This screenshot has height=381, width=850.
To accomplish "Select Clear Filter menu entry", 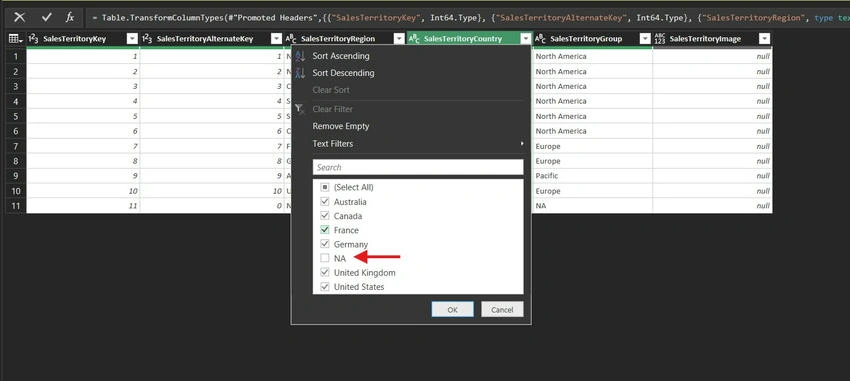I will coord(332,109).
